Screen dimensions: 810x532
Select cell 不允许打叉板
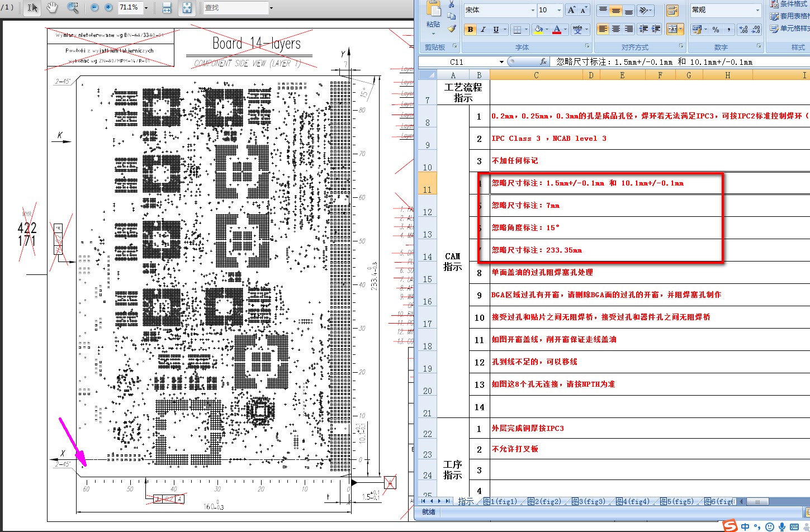(x=650, y=449)
